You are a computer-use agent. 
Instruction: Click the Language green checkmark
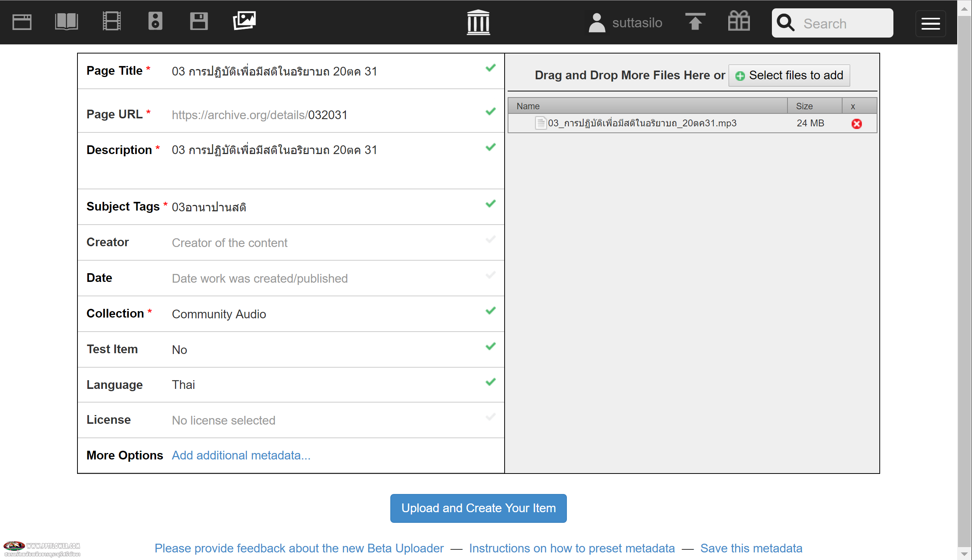click(491, 382)
